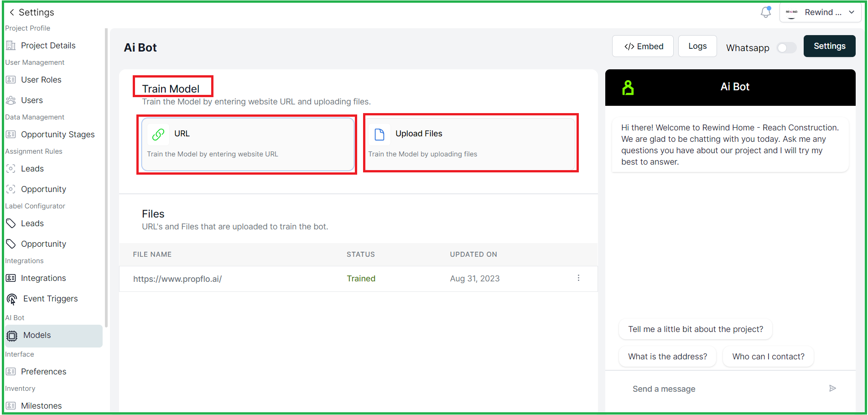The width and height of the screenshot is (868, 415).
Task: Click the https://www.propflo.ai/ file entry
Action: pos(177,279)
